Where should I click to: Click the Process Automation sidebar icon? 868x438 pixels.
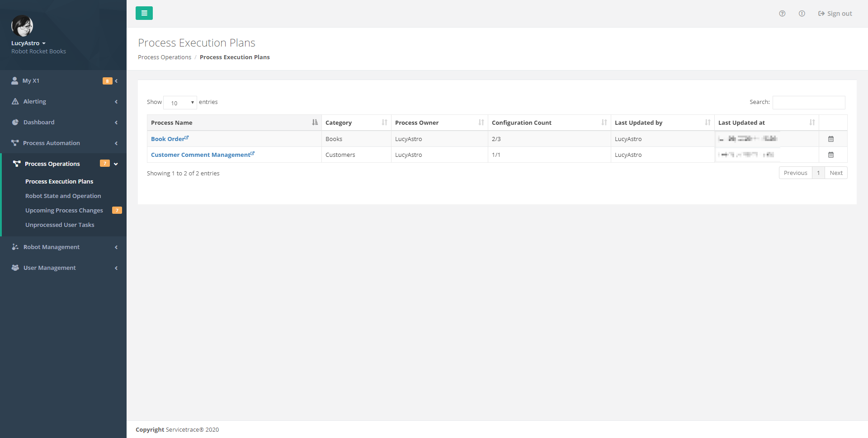[14, 143]
